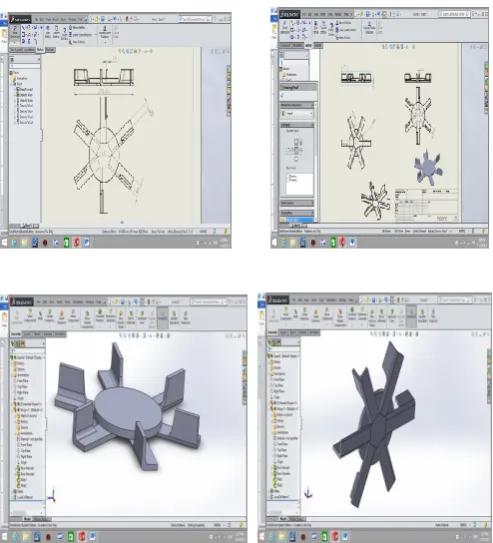Select the Sheet Format item in the single-view drawing window tree

point(24,89)
